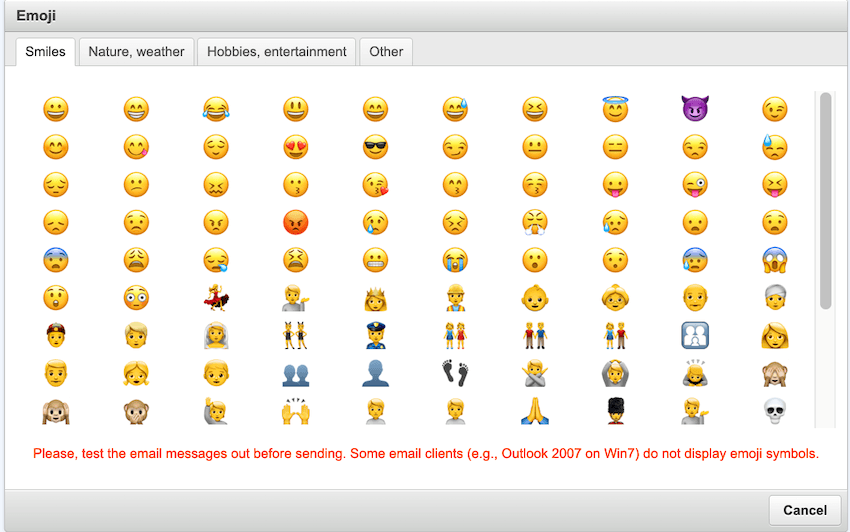The width and height of the screenshot is (850, 532).
Task: Insert the raised hands celebration emoji
Action: click(295, 411)
